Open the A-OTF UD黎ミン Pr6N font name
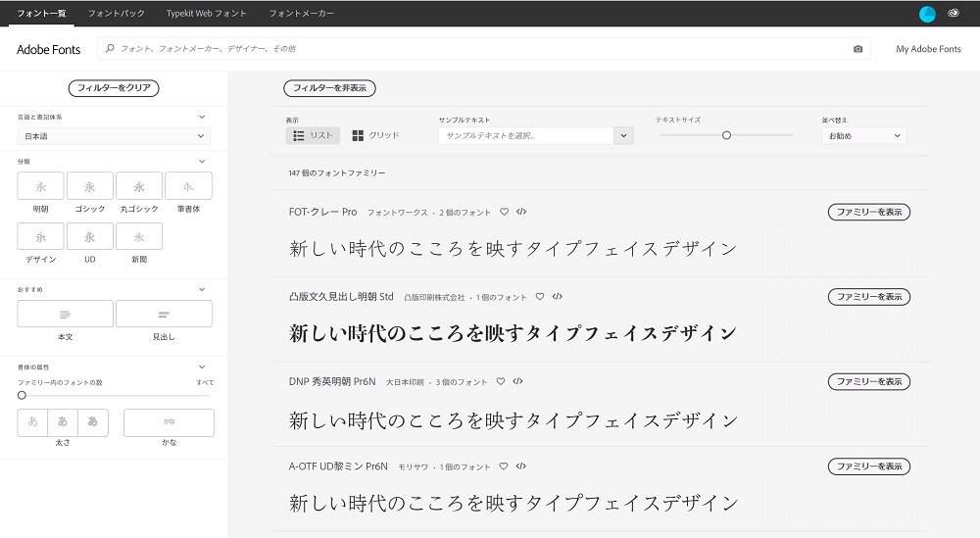Viewport: 980px width, 538px height. point(338,466)
